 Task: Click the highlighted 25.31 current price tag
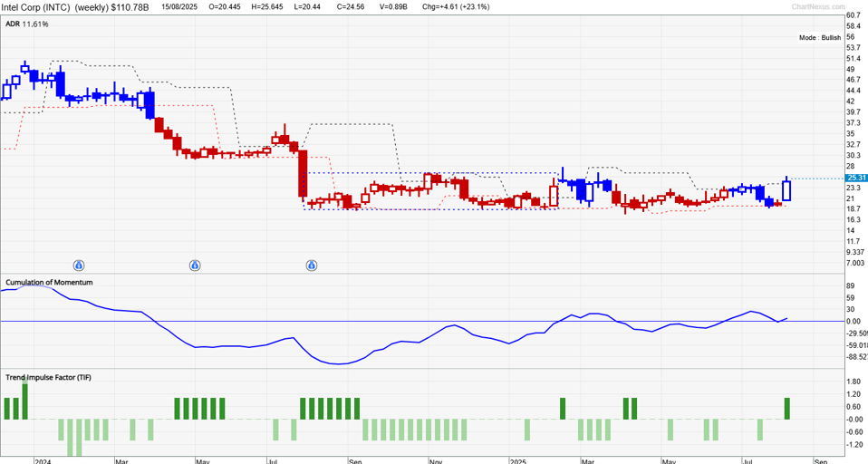tap(857, 178)
